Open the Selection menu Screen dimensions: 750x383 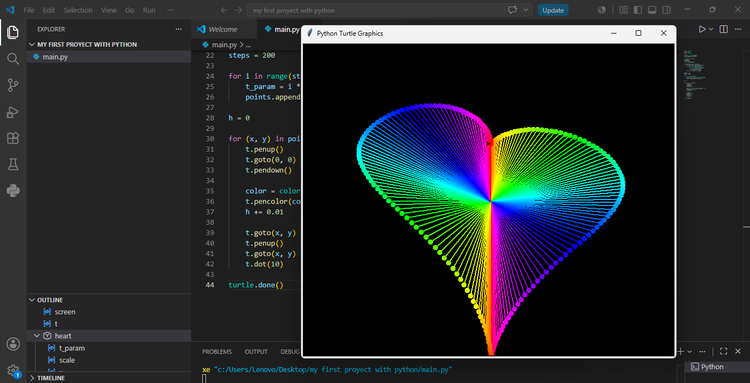pyautogui.click(x=78, y=10)
